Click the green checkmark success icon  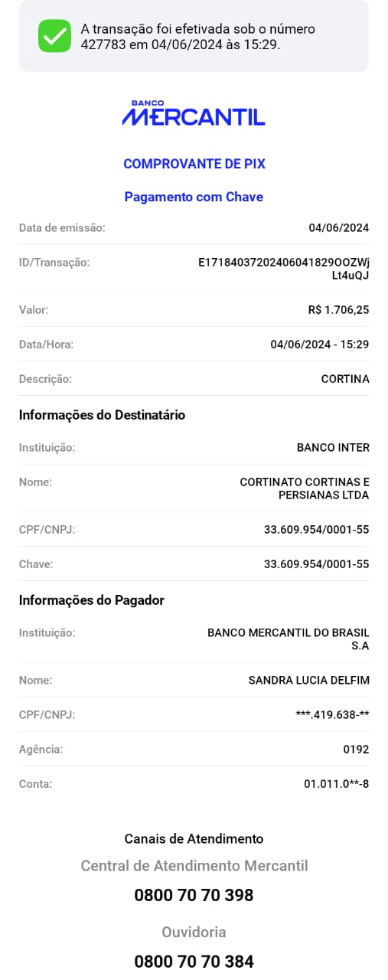click(54, 36)
